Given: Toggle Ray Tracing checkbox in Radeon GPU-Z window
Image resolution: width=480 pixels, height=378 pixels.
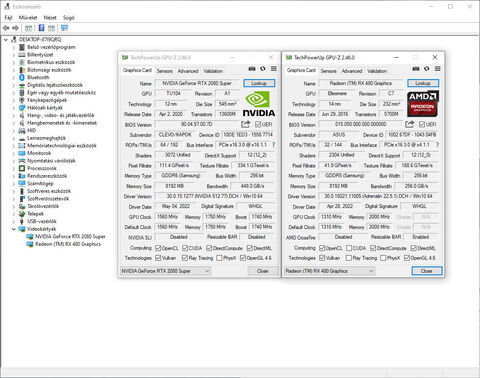Looking at the screenshot, I should click(x=349, y=258).
